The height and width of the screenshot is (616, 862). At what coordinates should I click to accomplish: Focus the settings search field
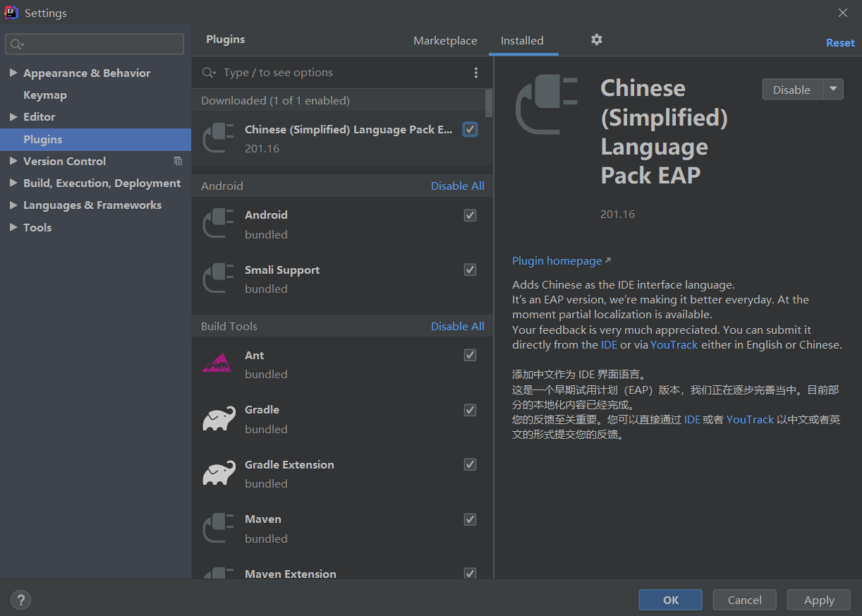point(95,44)
